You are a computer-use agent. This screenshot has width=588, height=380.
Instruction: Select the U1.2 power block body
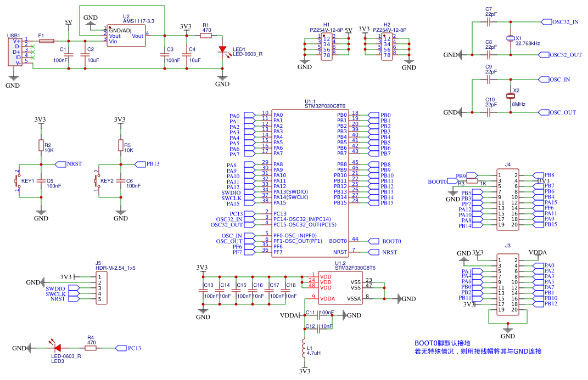pos(340,287)
